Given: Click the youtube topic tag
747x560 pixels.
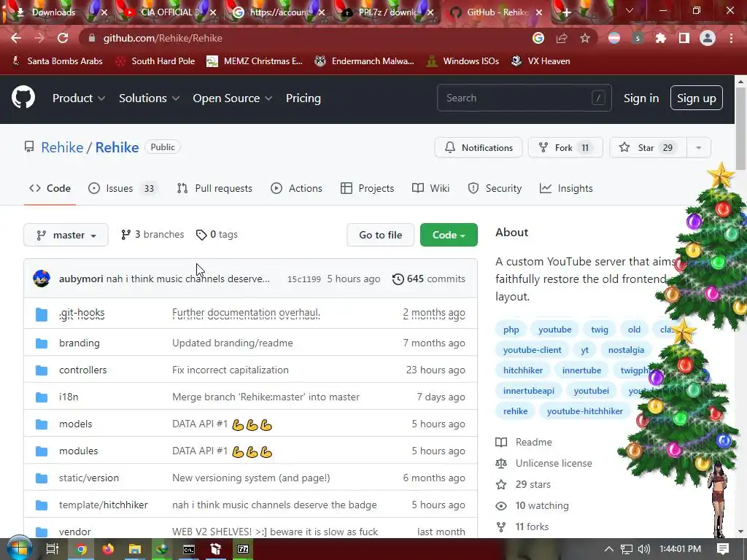Looking at the screenshot, I should (554, 330).
